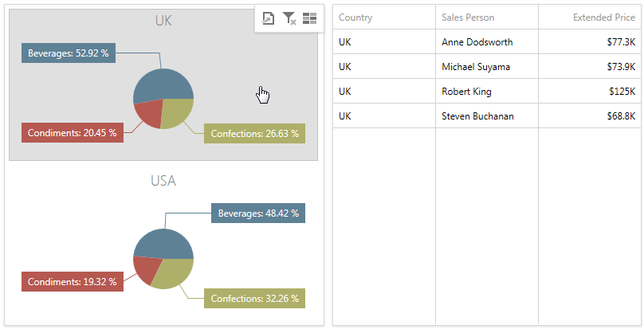The height and width of the screenshot is (329, 644).
Task: Click the UK Confections 26.63 % label
Action: pyautogui.click(x=254, y=134)
